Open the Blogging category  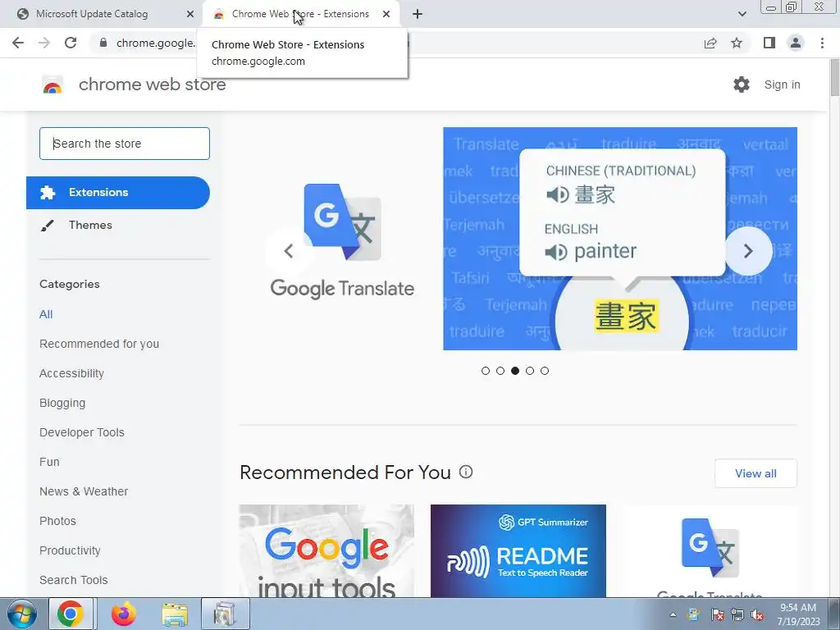click(x=62, y=403)
